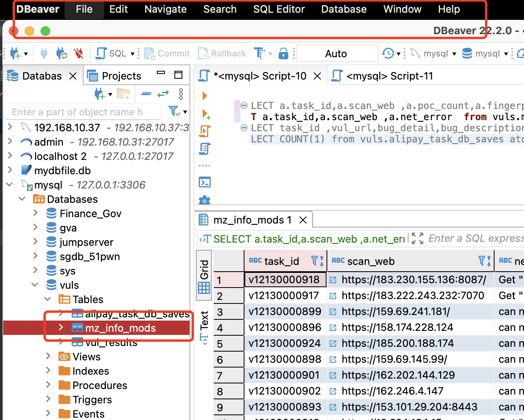
Task: Click the object name filter field in the navigator
Action: click(82, 112)
